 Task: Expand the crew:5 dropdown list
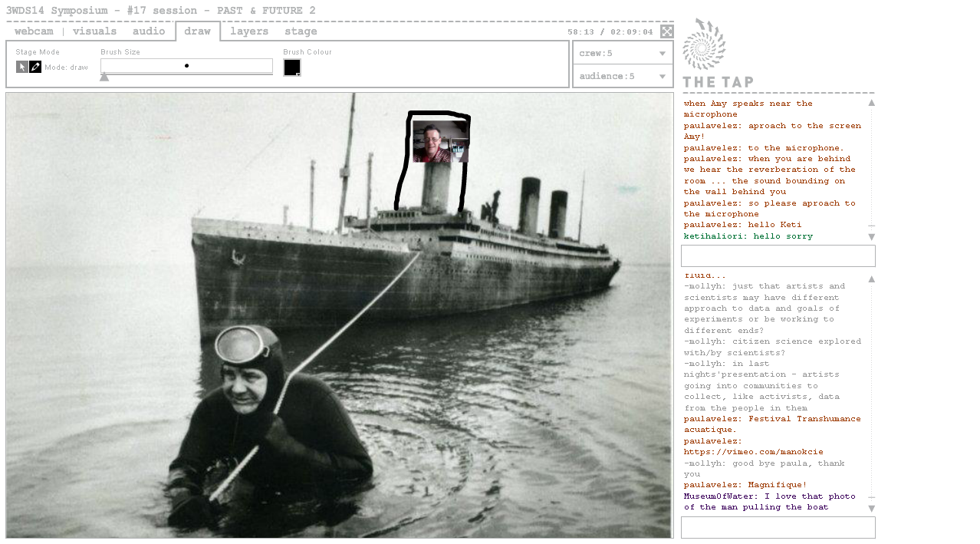[623, 53]
